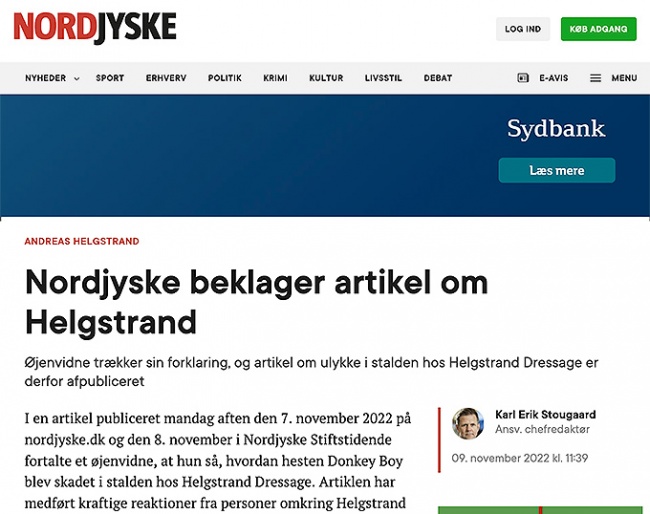
Task: Select Politik in the navigation bar
Action: [225, 78]
